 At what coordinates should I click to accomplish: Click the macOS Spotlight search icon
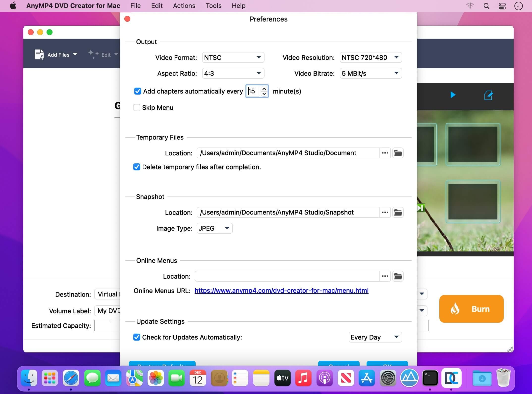click(486, 6)
